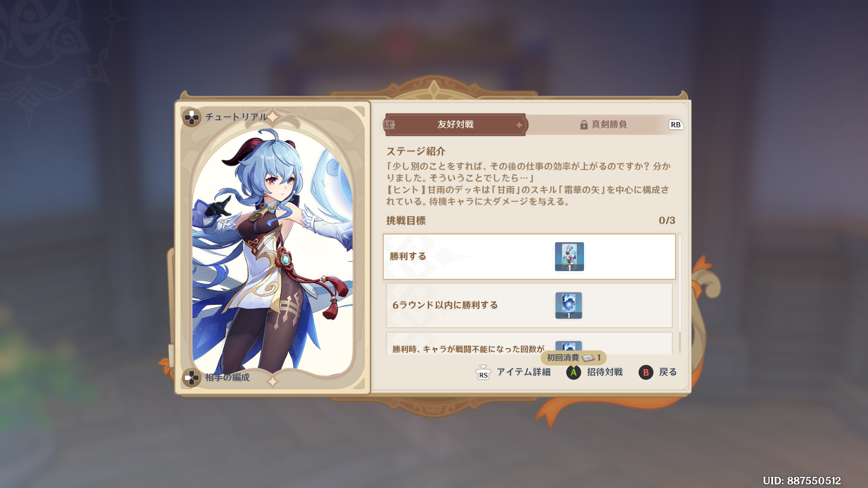Click the D-pad icon beside チュートリアル
868x488 pixels.
coord(192,117)
